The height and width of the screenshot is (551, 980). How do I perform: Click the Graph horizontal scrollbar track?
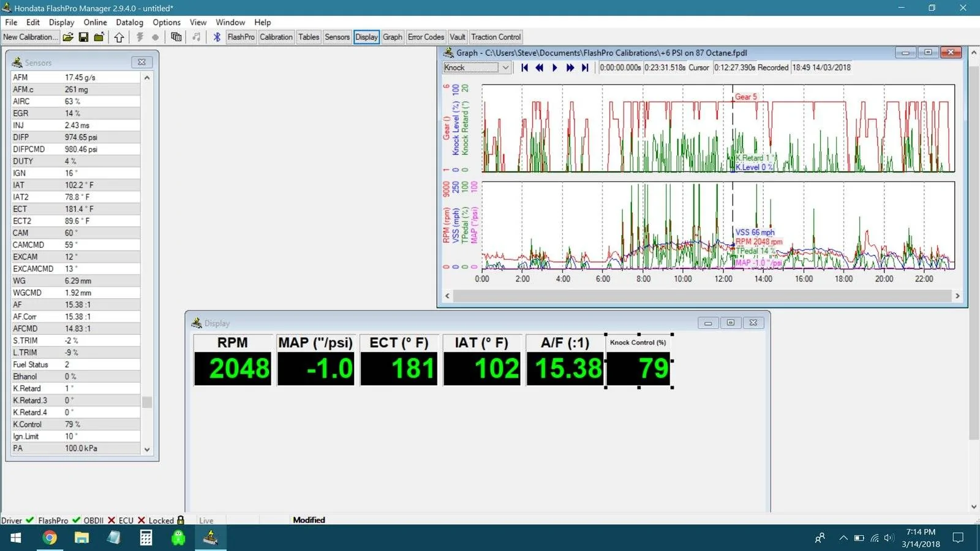pos(702,296)
